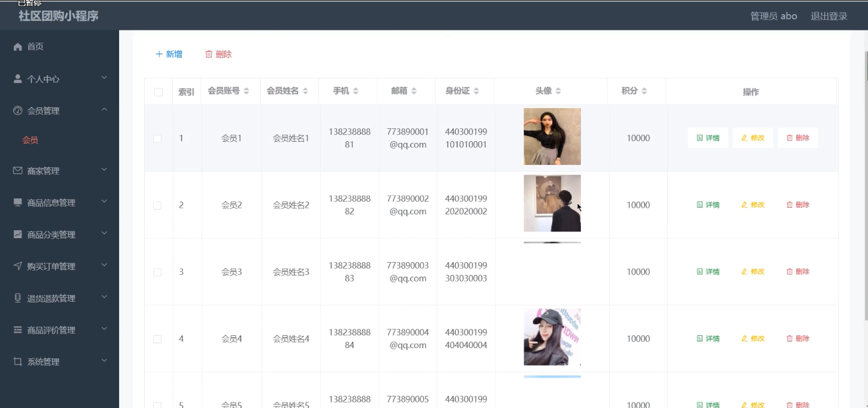Check the box for 会员3 row
Screen dimensions: 868x408
click(x=158, y=272)
